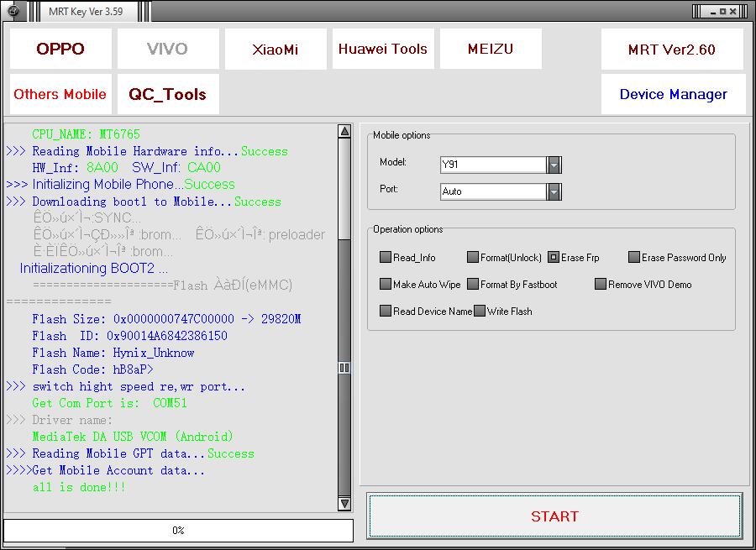The height and width of the screenshot is (550, 756).
Task: Open the OPPO tab
Action: [x=60, y=49]
